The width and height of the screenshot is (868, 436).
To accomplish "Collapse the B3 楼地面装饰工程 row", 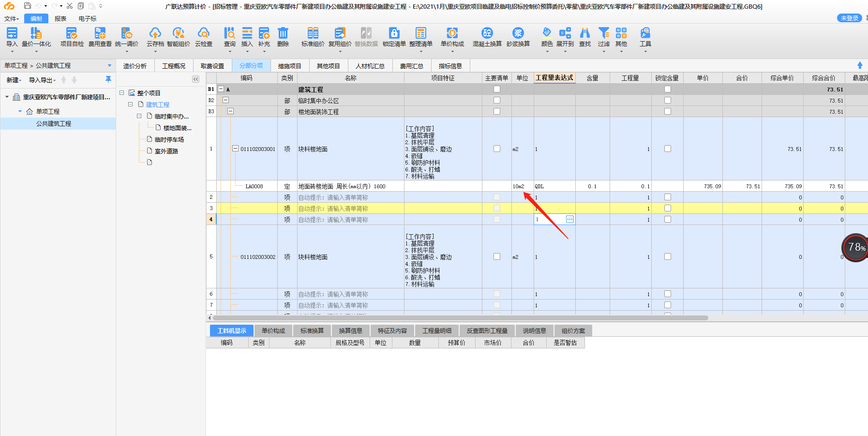I will [230, 111].
